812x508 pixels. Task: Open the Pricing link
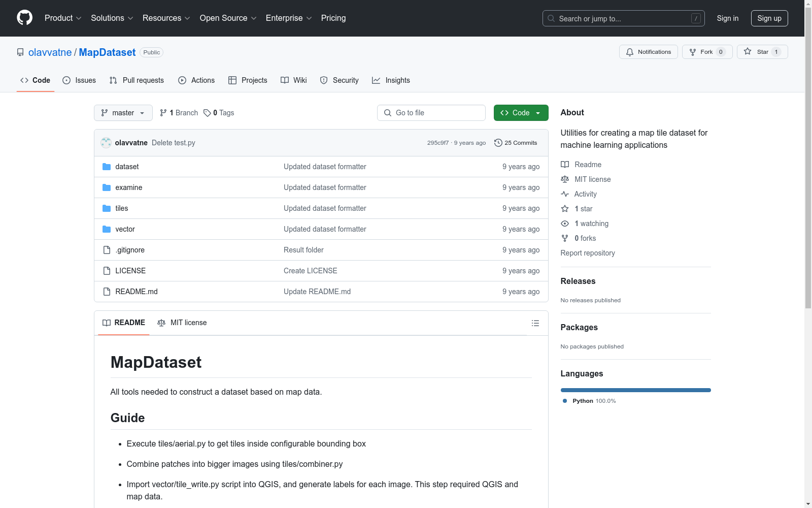click(x=333, y=18)
